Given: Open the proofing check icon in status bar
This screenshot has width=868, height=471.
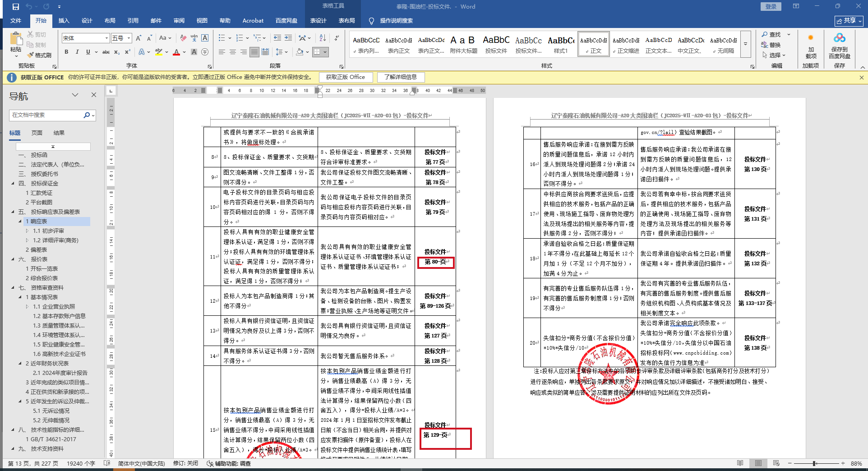Looking at the screenshot, I should (x=106, y=463).
